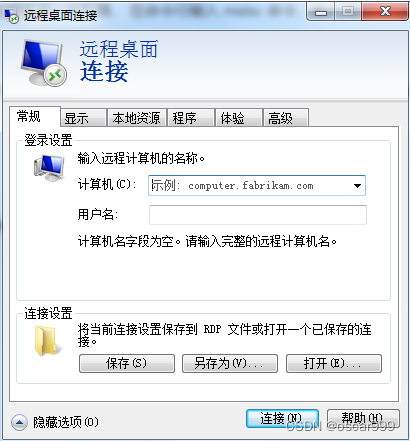The image size is (410, 441).
Task: Start connection with 连接(N) button
Action: pos(282,418)
